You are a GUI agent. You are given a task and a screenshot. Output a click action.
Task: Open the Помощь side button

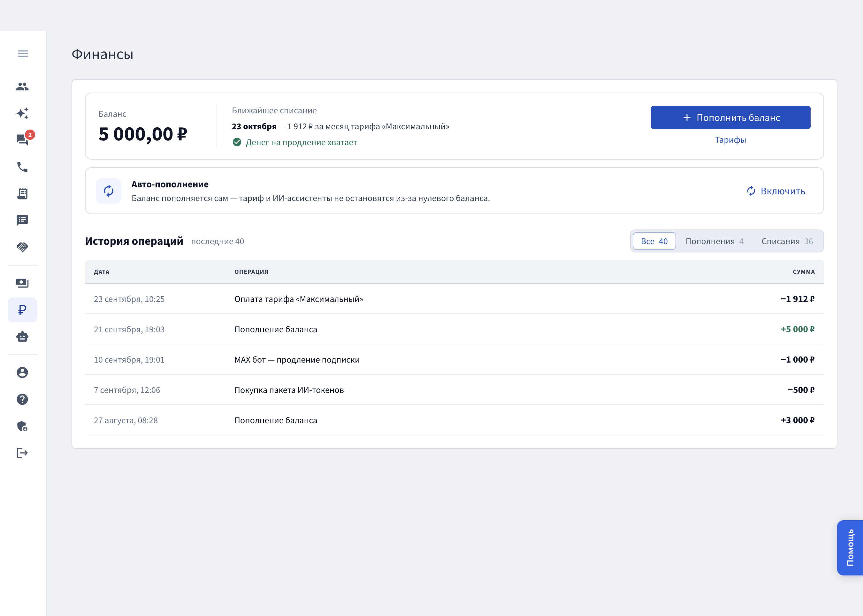[850, 548]
